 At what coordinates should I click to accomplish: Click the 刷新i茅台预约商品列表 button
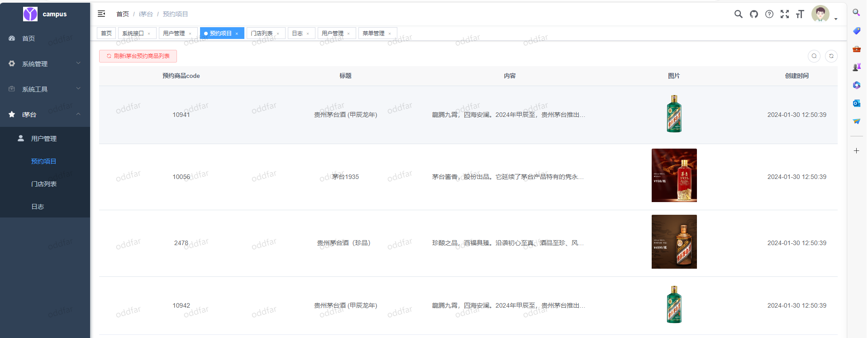click(x=138, y=56)
